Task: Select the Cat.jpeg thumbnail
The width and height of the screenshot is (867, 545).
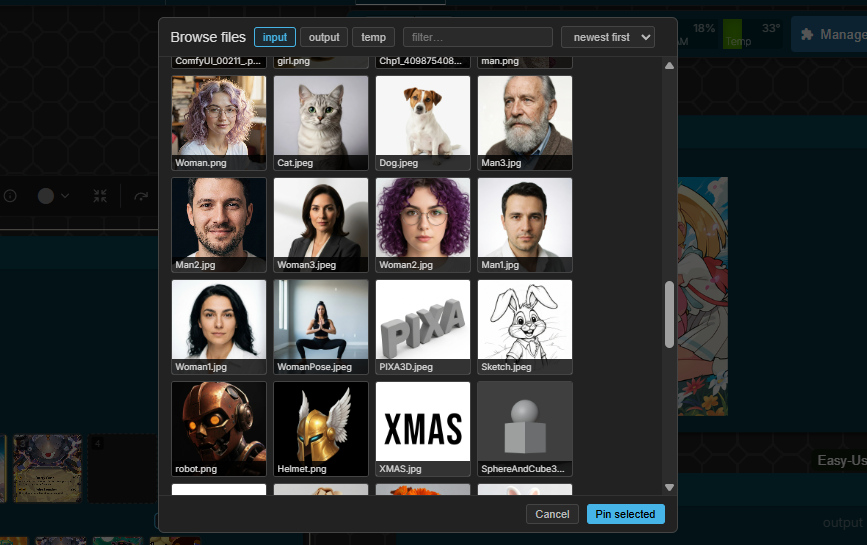Action: tap(321, 123)
